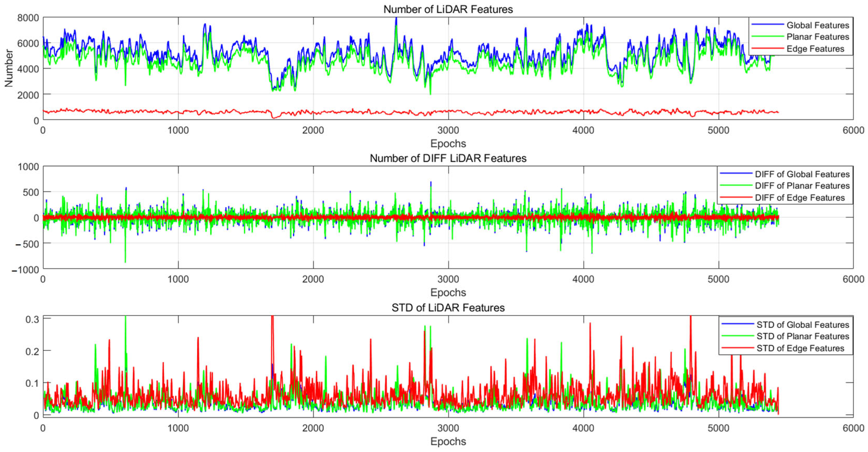The width and height of the screenshot is (868, 452).
Task: Click the 8000 tick label on top plot
Action: click(28, 18)
